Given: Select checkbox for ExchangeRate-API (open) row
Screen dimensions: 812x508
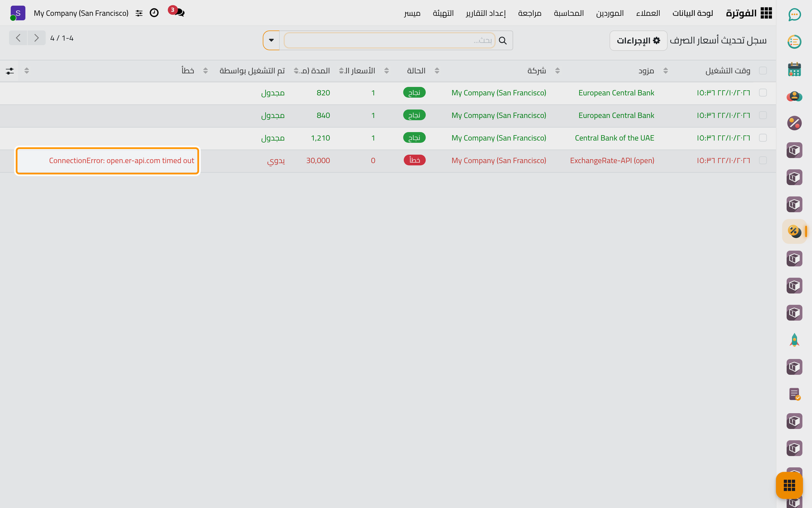Looking at the screenshot, I should pyautogui.click(x=763, y=160).
